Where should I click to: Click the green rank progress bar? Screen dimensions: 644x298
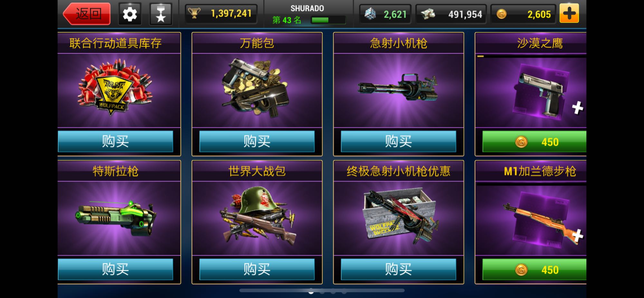pyautogui.click(x=328, y=20)
